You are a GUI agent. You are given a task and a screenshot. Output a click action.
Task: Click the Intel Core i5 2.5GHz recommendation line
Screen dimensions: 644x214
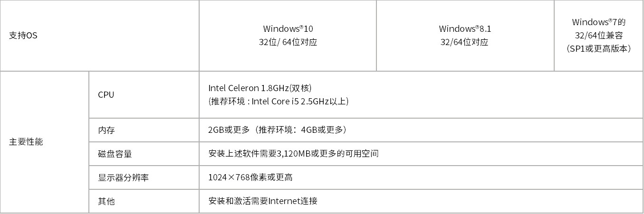[279, 102]
